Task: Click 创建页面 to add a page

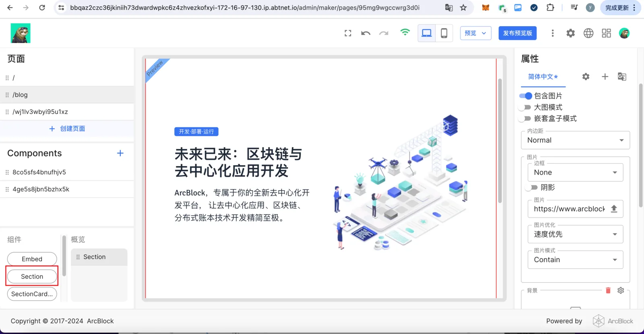Action: (67, 129)
